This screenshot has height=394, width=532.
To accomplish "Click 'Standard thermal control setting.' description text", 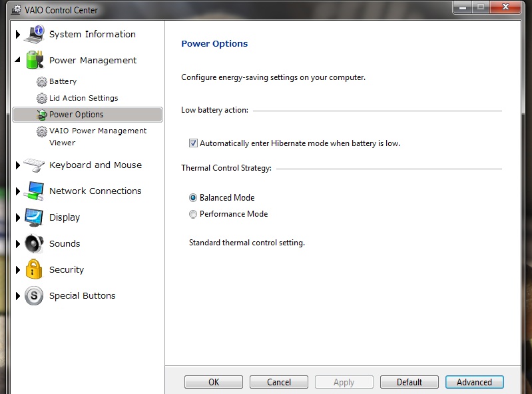I will [x=247, y=243].
